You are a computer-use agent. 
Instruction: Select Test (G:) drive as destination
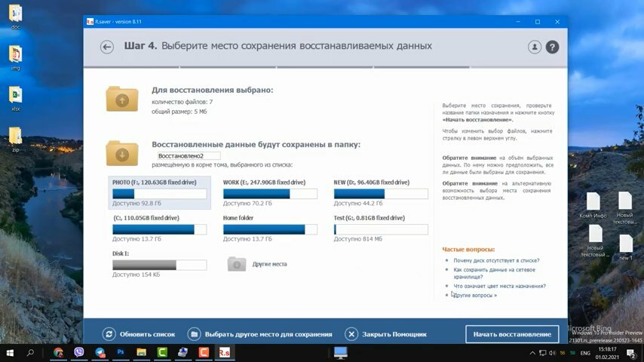coord(381,229)
